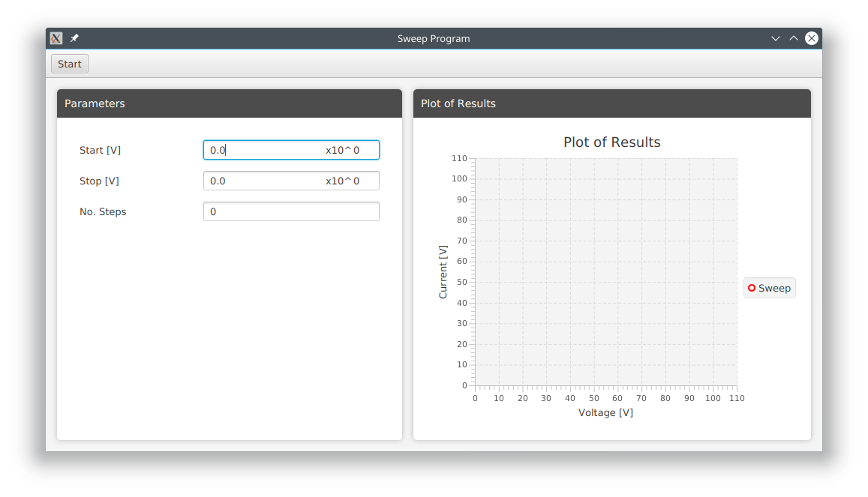868x497 pixels.
Task: Click the Plot of Results chart title
Action: point(611,142)
